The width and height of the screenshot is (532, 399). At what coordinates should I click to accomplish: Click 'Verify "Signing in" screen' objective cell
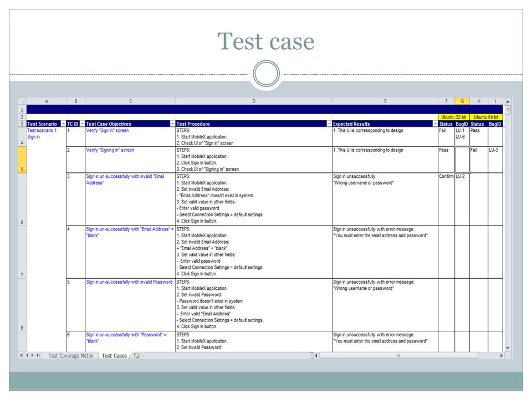[130, 160]
